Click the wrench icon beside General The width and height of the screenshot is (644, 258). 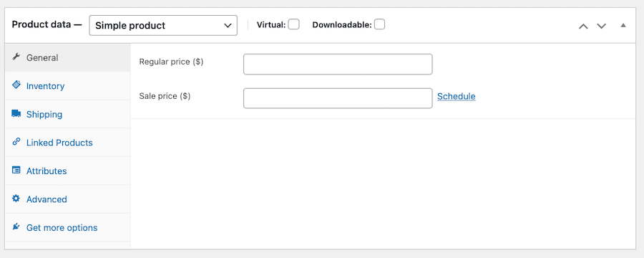[x=16, y=57]
